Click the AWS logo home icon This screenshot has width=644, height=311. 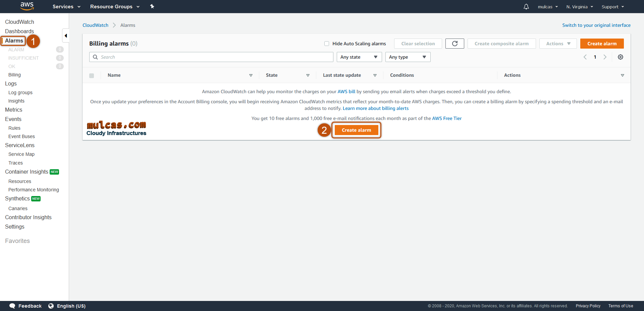click(x=27, y=6)
